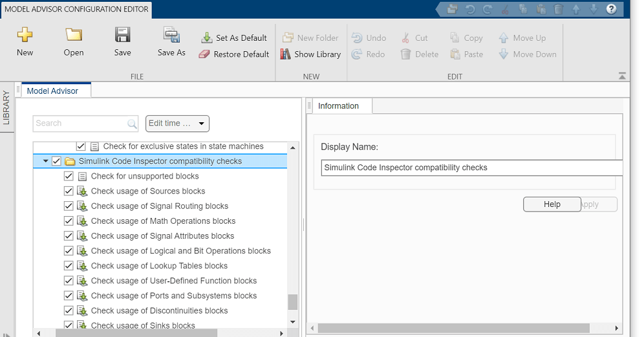Click the tree vertical scrollbar thumb
The image size is (644, 337).
point(292,302)
